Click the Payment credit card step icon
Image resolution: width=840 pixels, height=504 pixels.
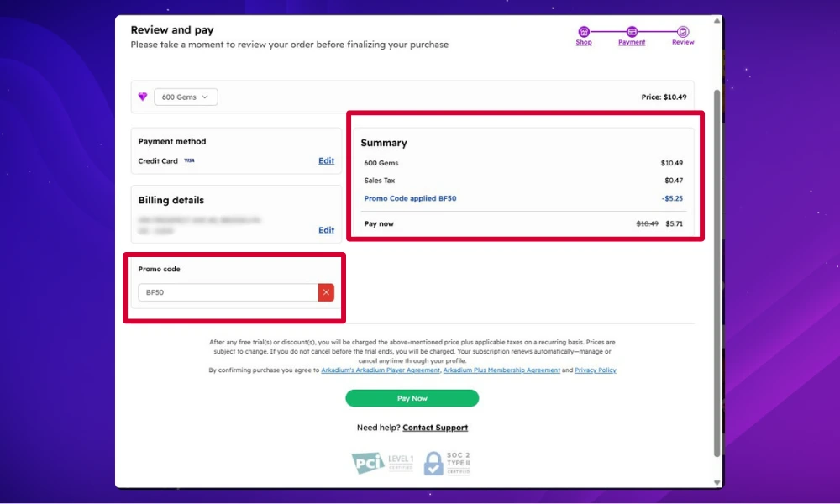point(632,30)
